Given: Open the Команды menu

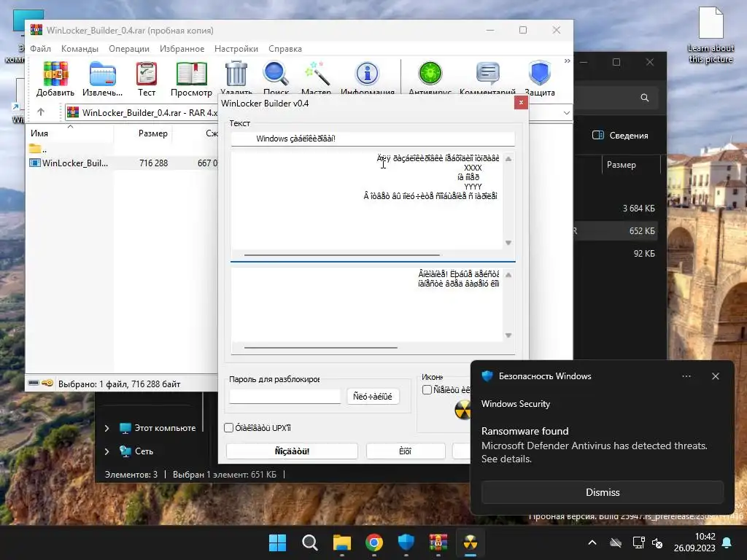Looking at the screenshot, I should (80, 49).
